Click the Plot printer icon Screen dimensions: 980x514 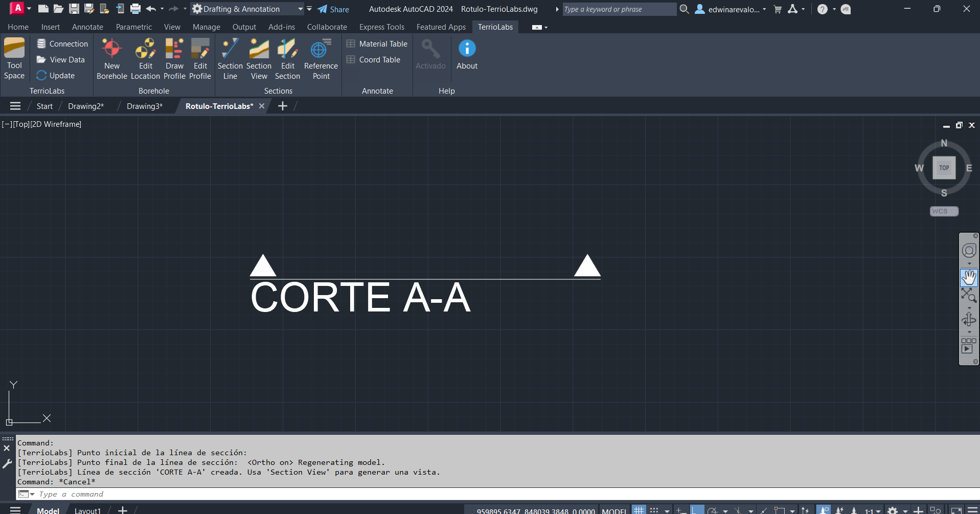[135, 9]
